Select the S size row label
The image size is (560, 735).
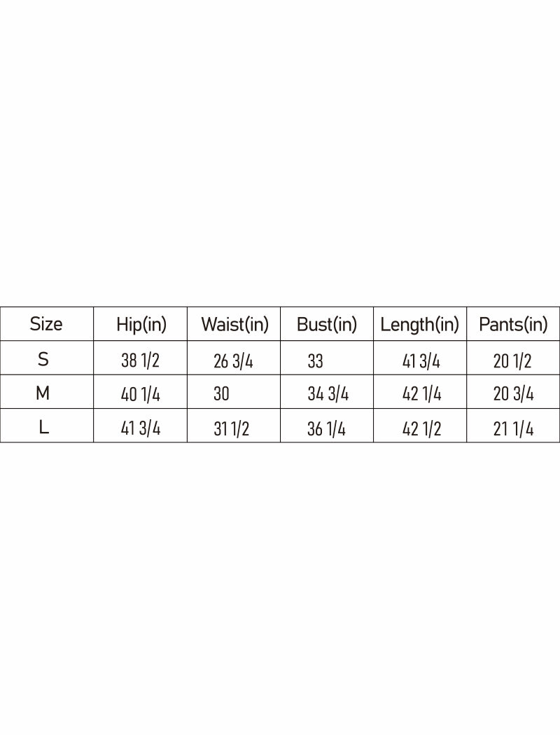click(x=43, y=360)
